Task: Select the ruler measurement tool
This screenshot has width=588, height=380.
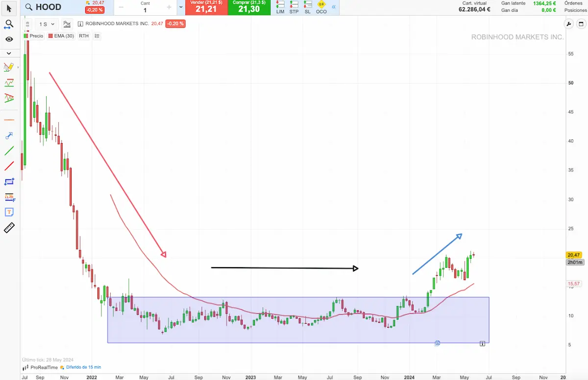Action: click(9, 228)
